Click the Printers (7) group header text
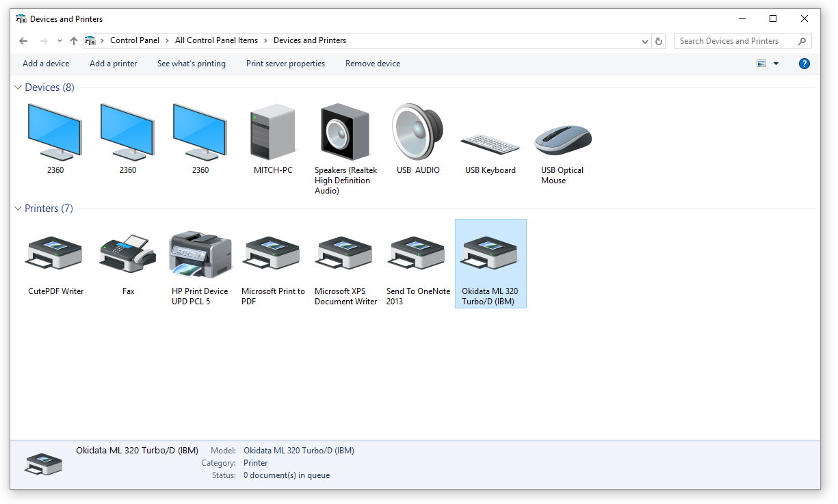 coord(49,209)
